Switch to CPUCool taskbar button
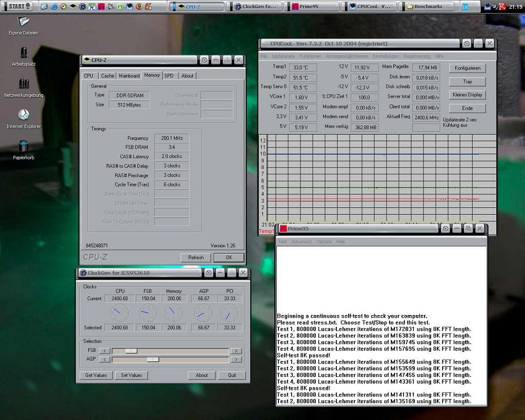 tap(371, 6)
